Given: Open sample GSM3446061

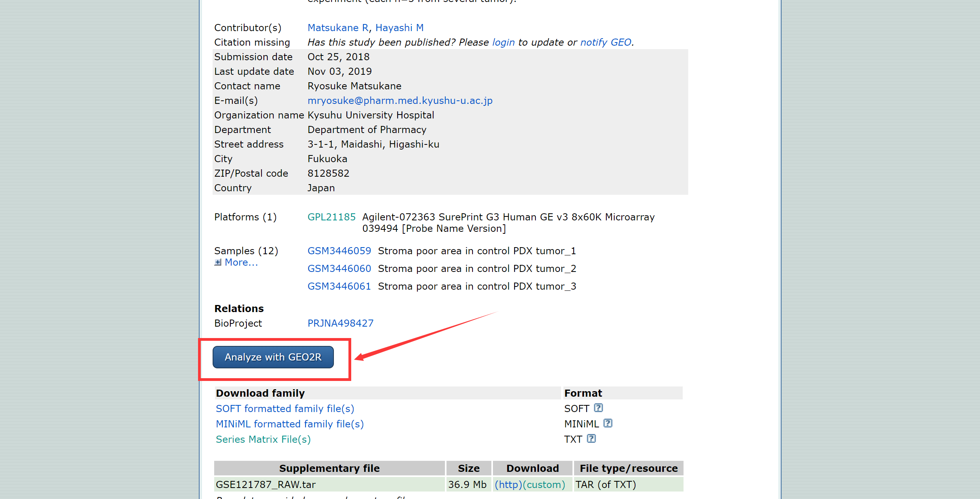Looking at the screenshot, I should coord(339,286).
